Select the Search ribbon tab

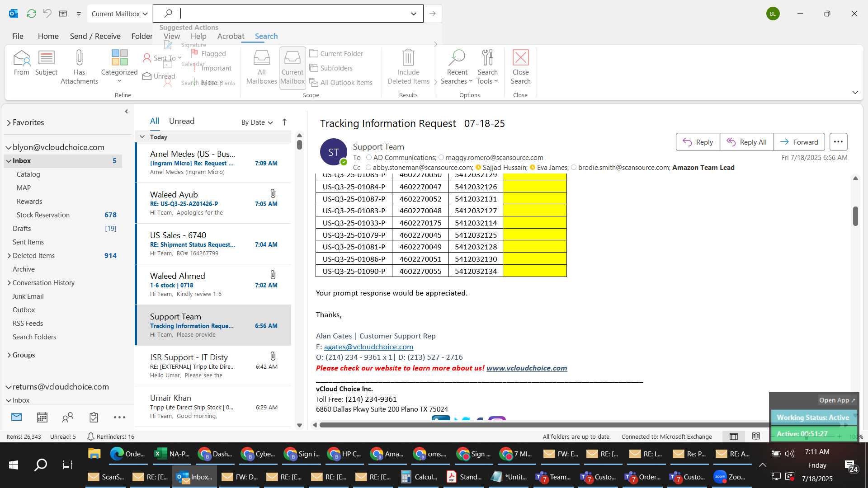tap(266, 36)
